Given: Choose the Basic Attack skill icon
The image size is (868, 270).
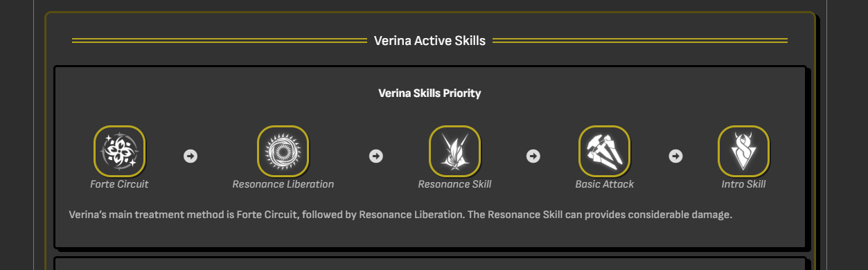Looking at the screenshot, I should click(x=604, y=151).
